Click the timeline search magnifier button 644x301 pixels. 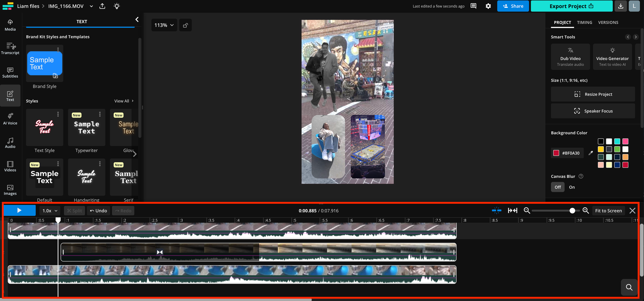pos(629,287)
